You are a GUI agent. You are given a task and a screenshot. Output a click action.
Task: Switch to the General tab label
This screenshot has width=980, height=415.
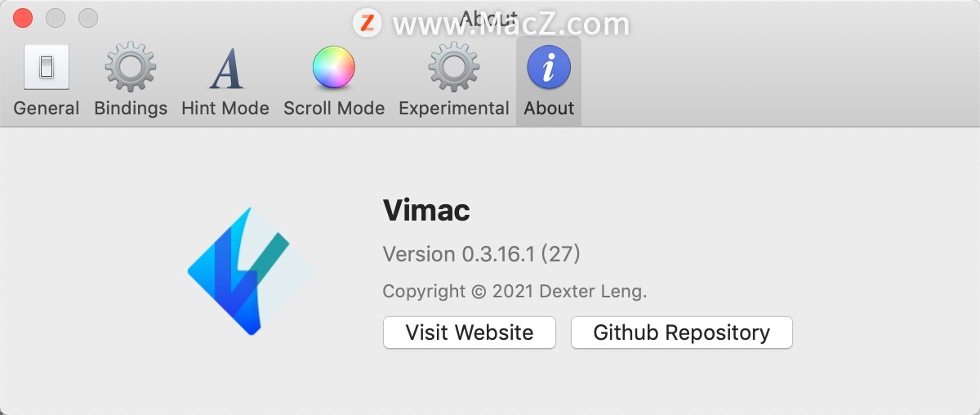[47, 108]
